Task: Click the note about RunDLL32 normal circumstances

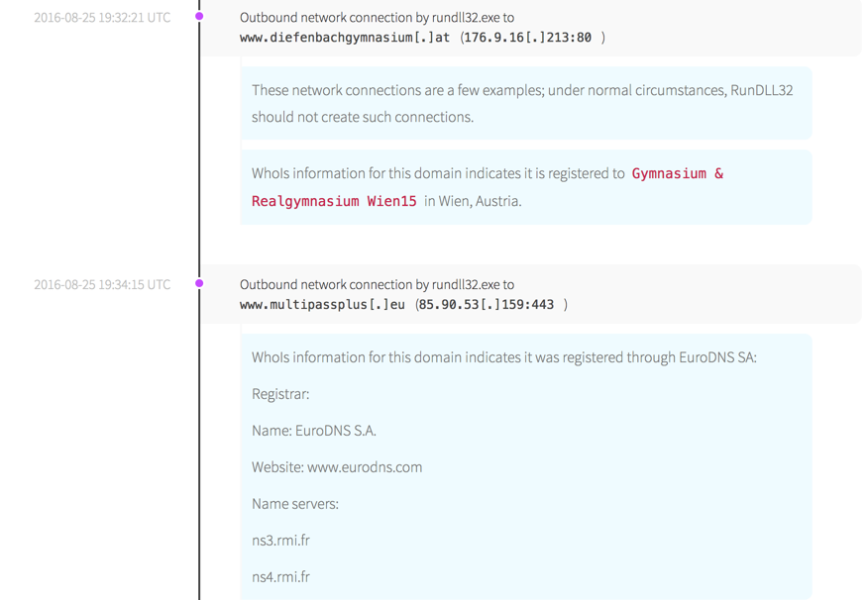Action: pos(521,103)
